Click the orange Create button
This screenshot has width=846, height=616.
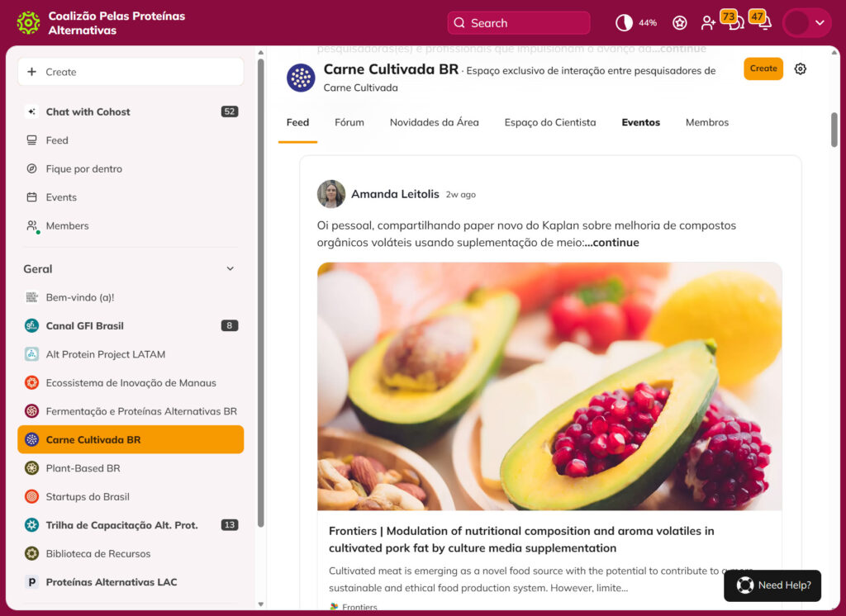point(763,69)
